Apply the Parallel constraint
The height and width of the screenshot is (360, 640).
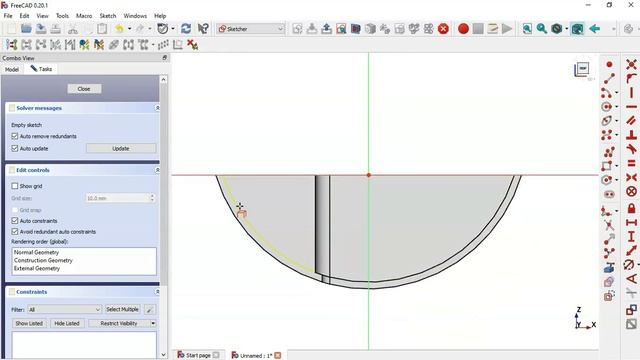tap(631, 120)
